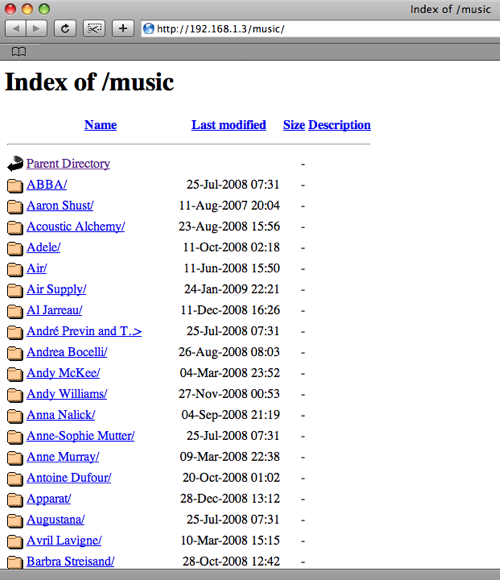
Task: Click the web clip scissors toolbar button
Action: tap(94, 28)
